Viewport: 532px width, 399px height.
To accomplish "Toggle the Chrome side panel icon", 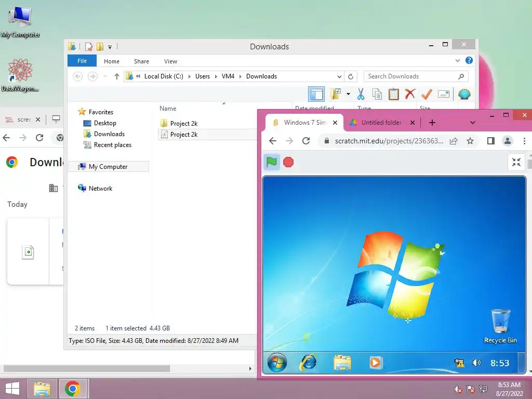I will (490, 141).
